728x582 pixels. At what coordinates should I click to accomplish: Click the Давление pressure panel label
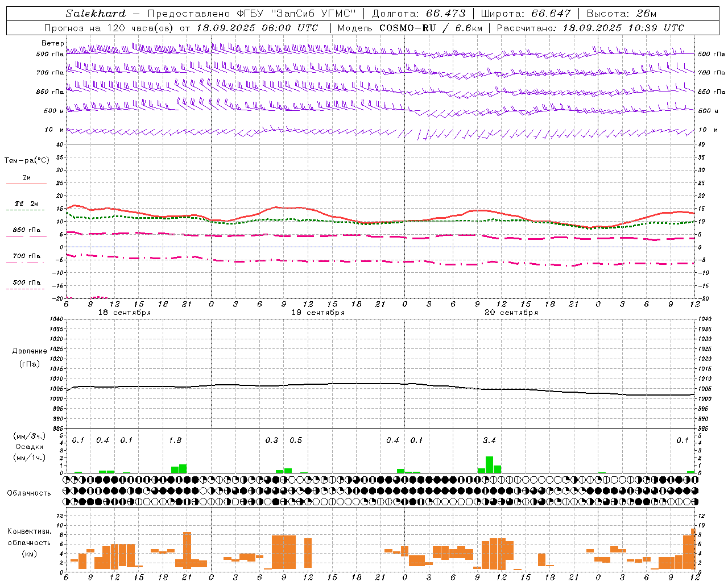point(30,351)
